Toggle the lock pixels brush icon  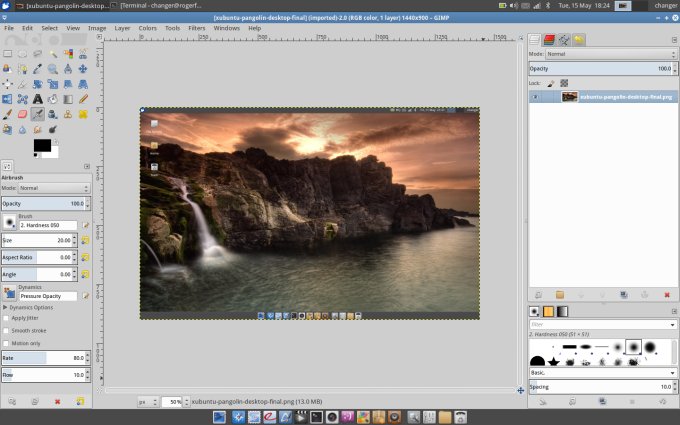551,83
